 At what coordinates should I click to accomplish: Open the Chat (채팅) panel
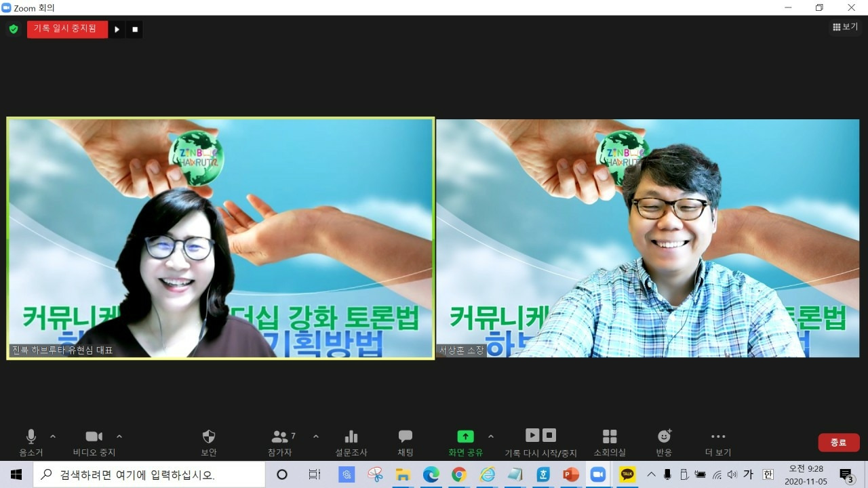pyautogui.click(x=406, y=442)
